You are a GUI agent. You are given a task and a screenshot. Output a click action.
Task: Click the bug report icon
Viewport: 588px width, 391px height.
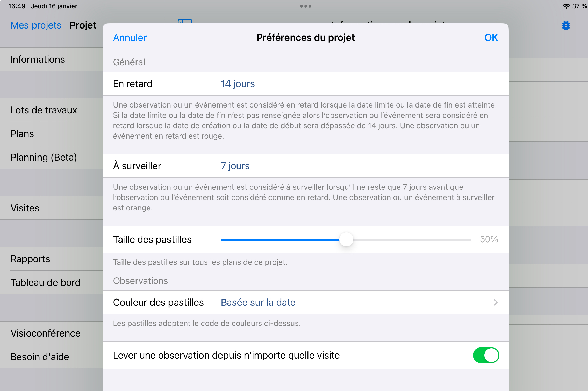(x=566, y=25)
